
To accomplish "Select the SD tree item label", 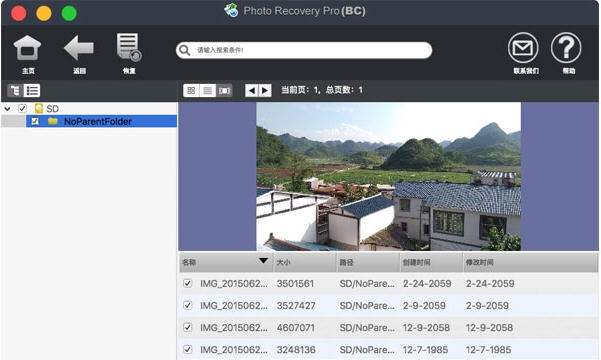I will point(53,109).
